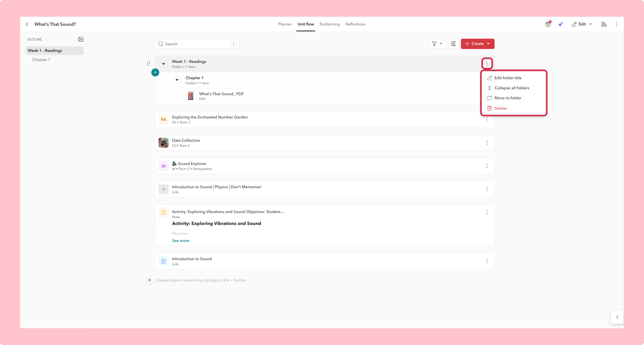Open Introduction to Sound | Physics | Don't Memorise!
Viewport: 644px width, 345px height.
point(216,187)
